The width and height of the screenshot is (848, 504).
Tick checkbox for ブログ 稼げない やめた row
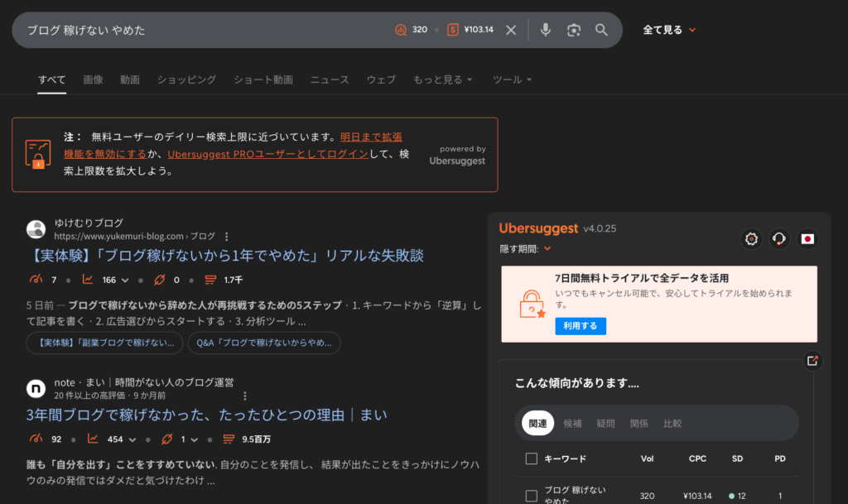coord(531,496)
